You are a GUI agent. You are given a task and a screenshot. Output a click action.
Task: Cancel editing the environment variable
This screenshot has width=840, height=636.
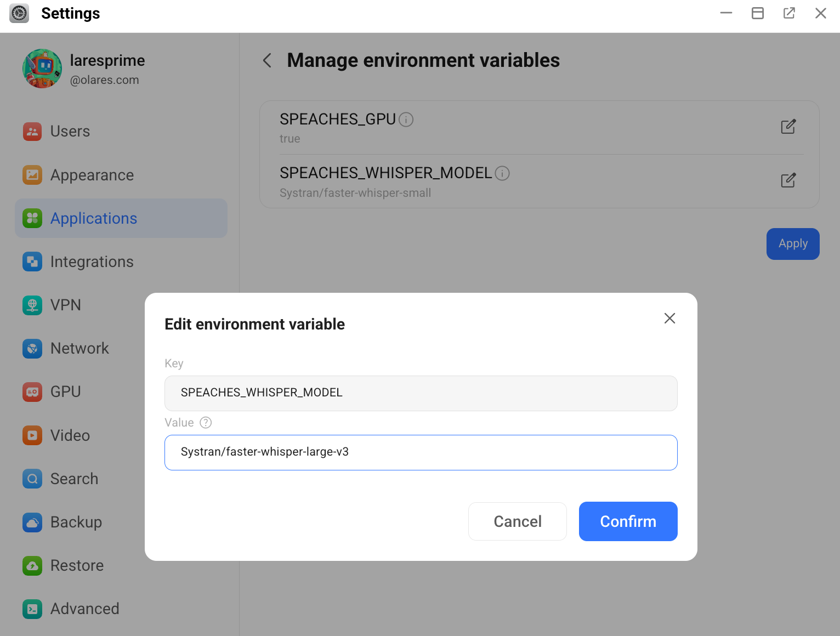(x=517, y=521)
